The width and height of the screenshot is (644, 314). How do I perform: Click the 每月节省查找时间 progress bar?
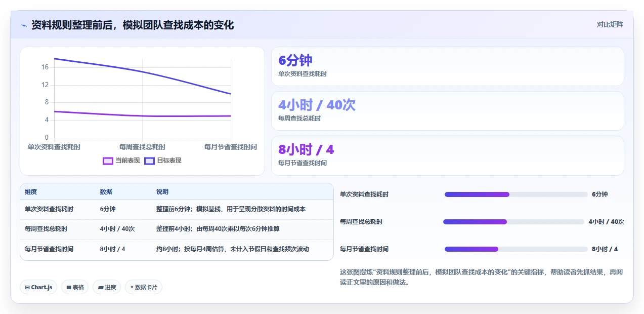(516, 249)
